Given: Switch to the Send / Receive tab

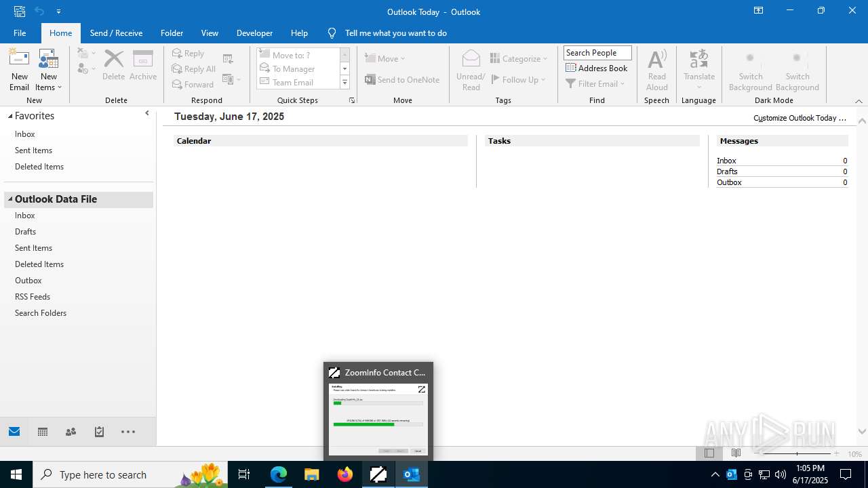Looking at the screenshot, I should (116, 33).
